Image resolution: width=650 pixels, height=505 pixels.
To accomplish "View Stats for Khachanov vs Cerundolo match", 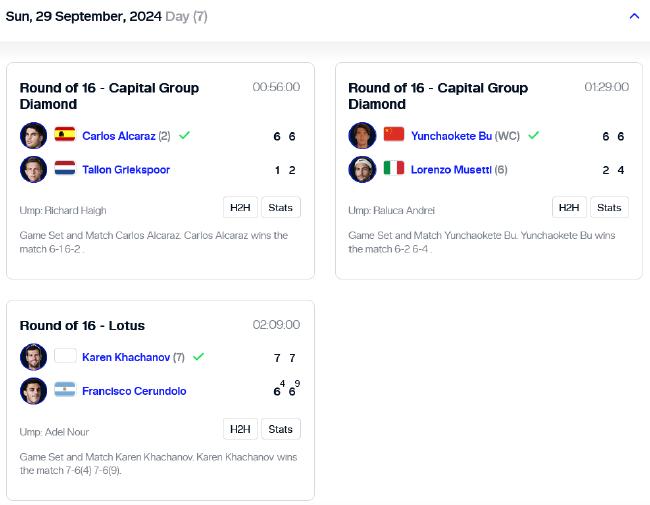I will 281,429.
